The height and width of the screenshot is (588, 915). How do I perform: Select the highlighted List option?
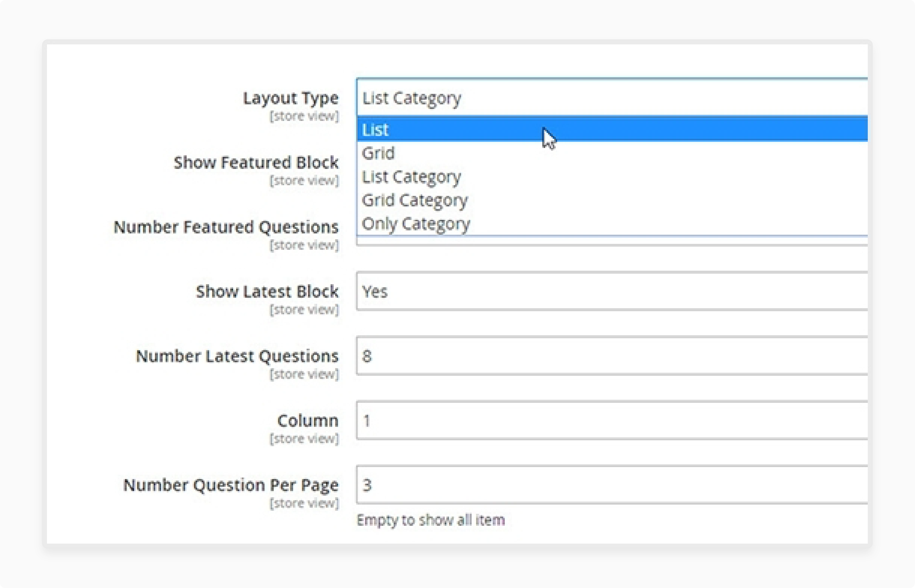click(x=612, y=129)
